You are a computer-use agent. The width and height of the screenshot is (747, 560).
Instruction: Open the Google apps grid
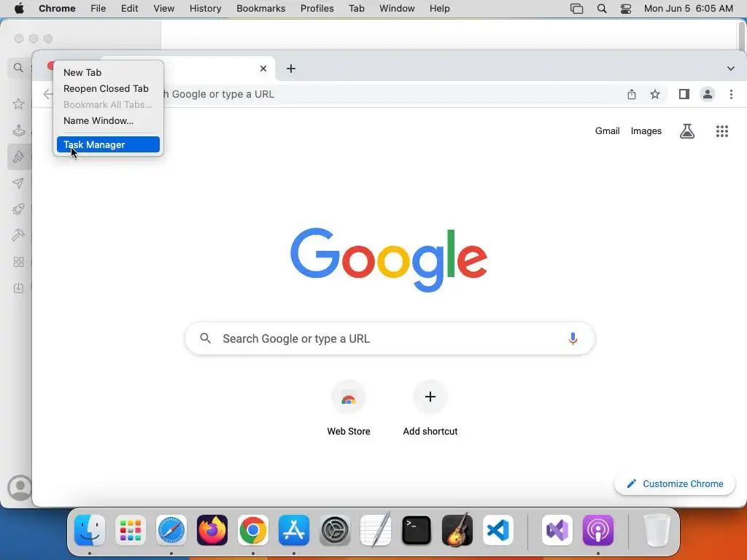coord(722,131)
